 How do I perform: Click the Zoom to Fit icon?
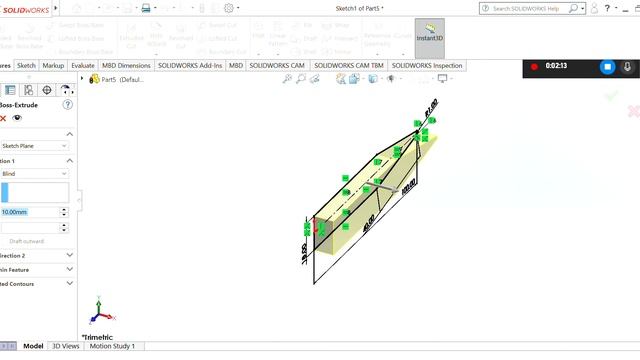pyautogui.click(x=287, y=79)
